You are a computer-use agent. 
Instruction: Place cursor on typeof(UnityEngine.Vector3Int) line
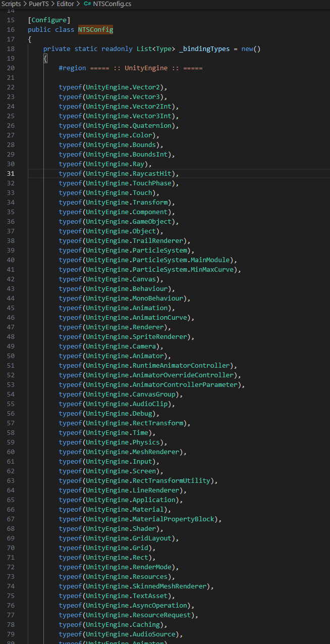coord(119,116)
